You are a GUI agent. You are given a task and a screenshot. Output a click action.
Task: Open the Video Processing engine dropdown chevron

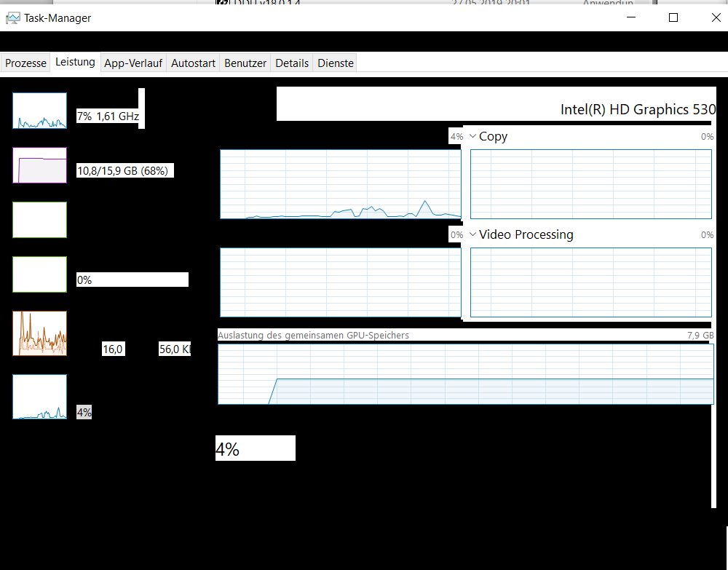coord(472,234)
